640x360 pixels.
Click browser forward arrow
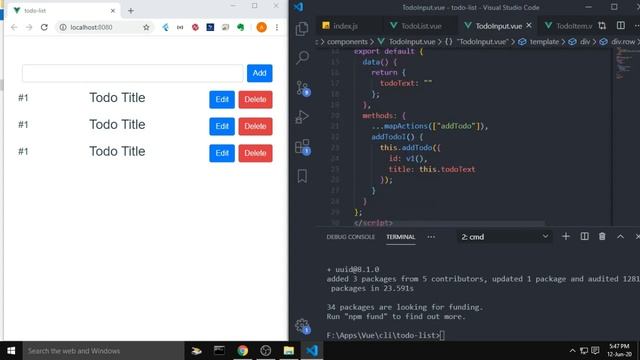click(29, 27)
